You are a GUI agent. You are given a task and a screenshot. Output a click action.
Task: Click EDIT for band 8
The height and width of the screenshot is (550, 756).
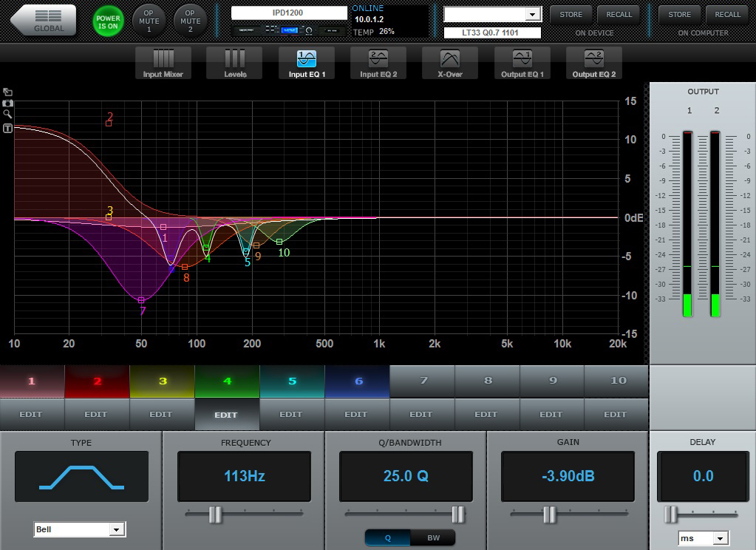(488, 414)
